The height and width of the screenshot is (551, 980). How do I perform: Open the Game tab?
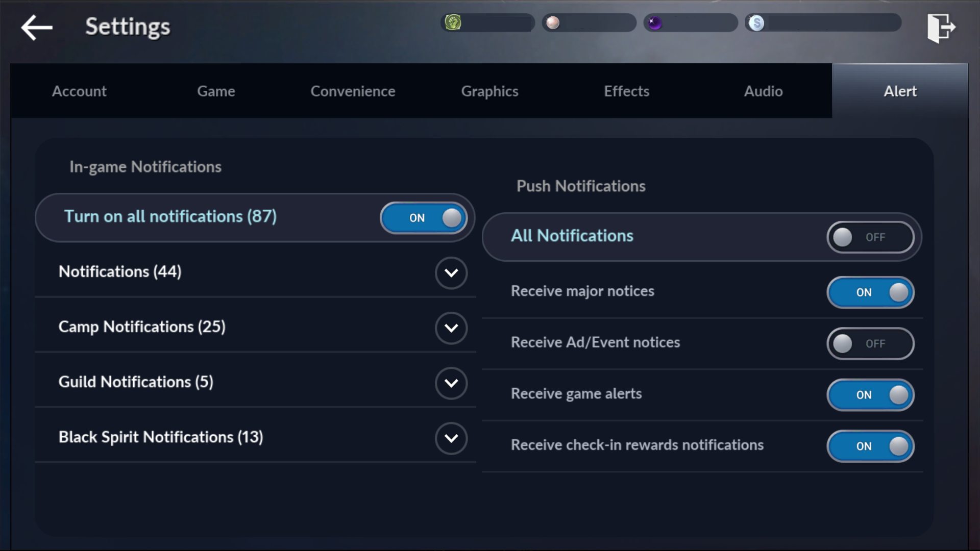pyautogui.click(x=216, y=91)
